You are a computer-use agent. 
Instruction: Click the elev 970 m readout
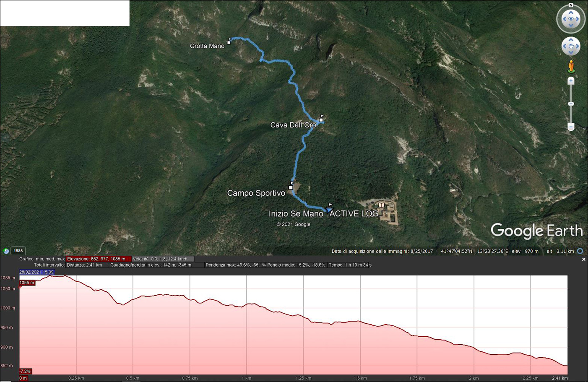525,252
